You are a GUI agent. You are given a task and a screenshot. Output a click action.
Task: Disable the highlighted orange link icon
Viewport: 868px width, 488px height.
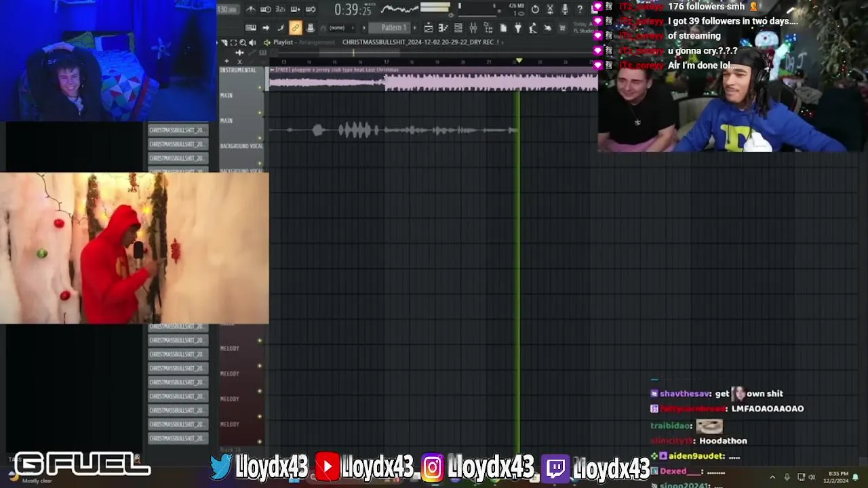click(x=296, y=28)
